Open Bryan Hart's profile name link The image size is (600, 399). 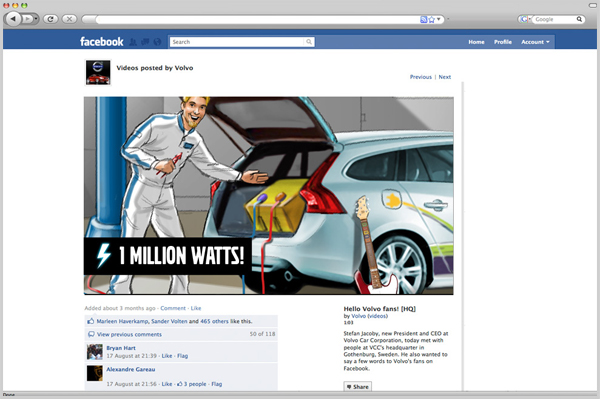click(121, 348)
